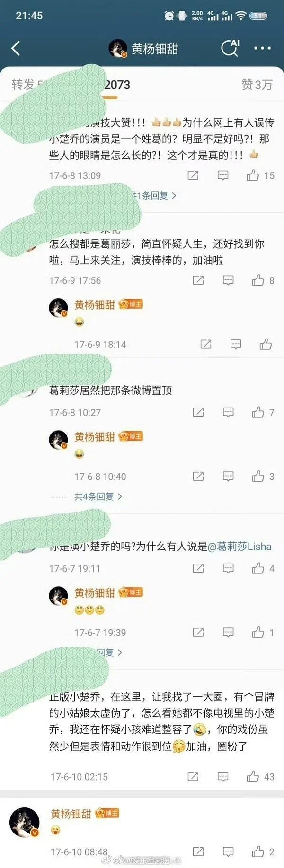Expand the 1条回复 reply thread
Viewport: 284px width, 868px height.
coord(154,195)
